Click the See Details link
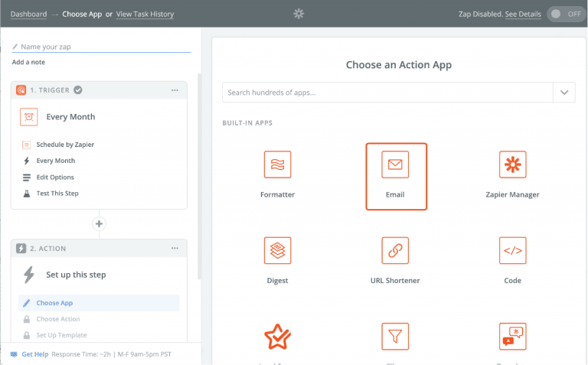588x365 pixels. (523, 14)
